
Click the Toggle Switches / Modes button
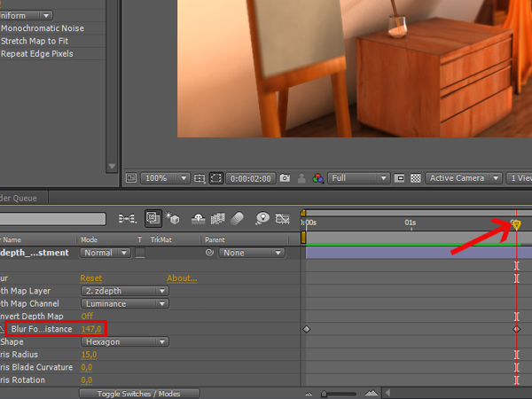(x=138, y=393)
